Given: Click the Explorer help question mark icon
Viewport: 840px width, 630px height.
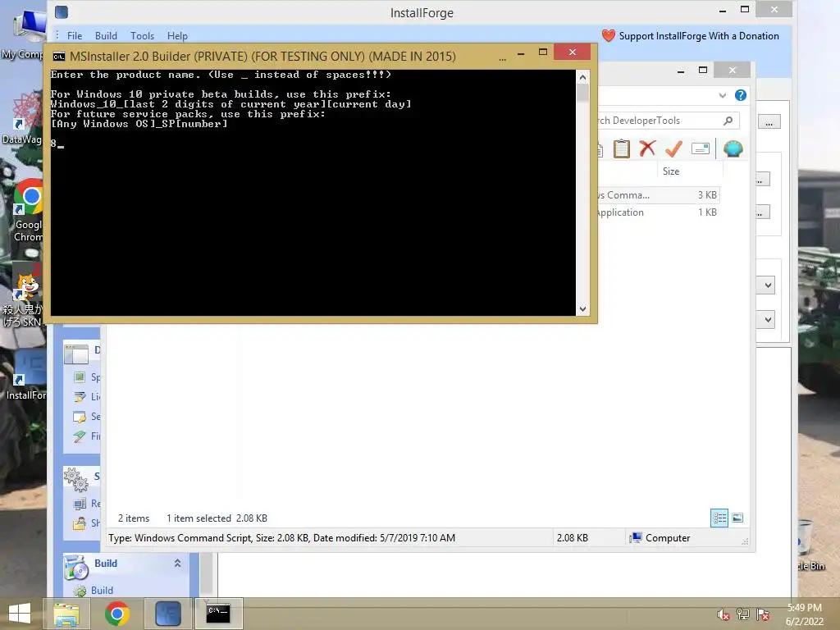Looking at the screenshot, I should (x=741, y=95).
